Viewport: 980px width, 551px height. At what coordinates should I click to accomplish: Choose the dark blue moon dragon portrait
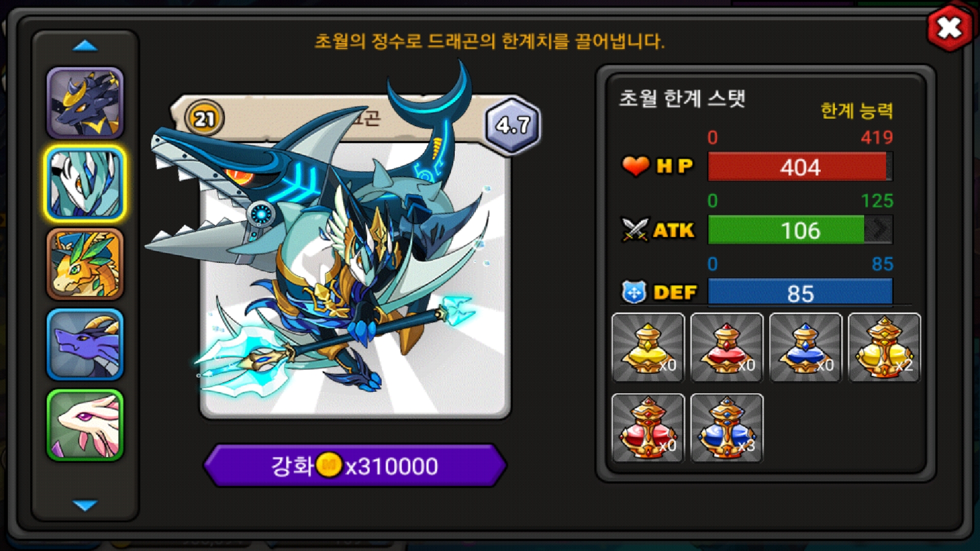pyautogui.click(x=85, y=104)
